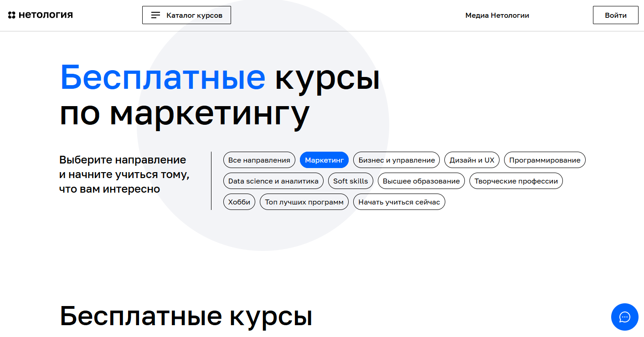Select the Soft skills filter

click(x=350, y=181)
